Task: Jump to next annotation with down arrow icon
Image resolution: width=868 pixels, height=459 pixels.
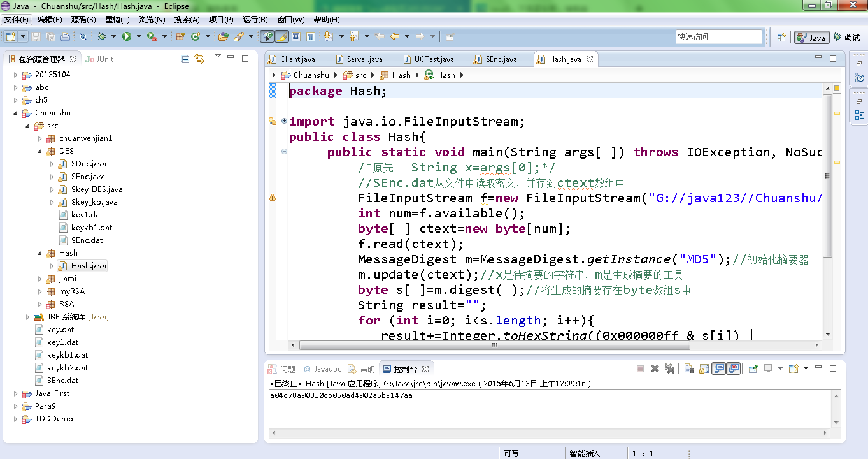Action: click(327, 36)
